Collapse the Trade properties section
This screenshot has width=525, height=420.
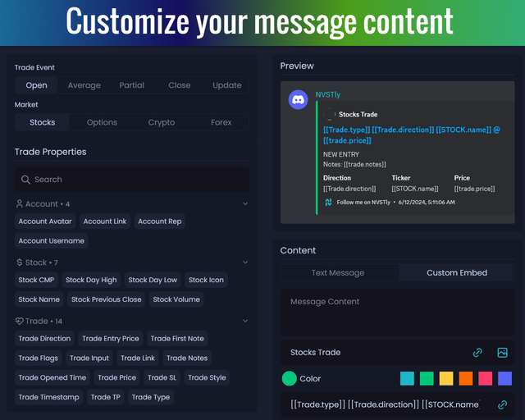click(x=244, y=322)
